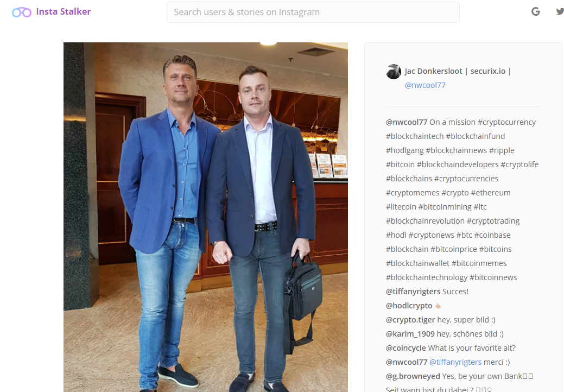Open the @nwcool77 profile link under name
This screenshot has width=564, height=392.
[425, 85]
